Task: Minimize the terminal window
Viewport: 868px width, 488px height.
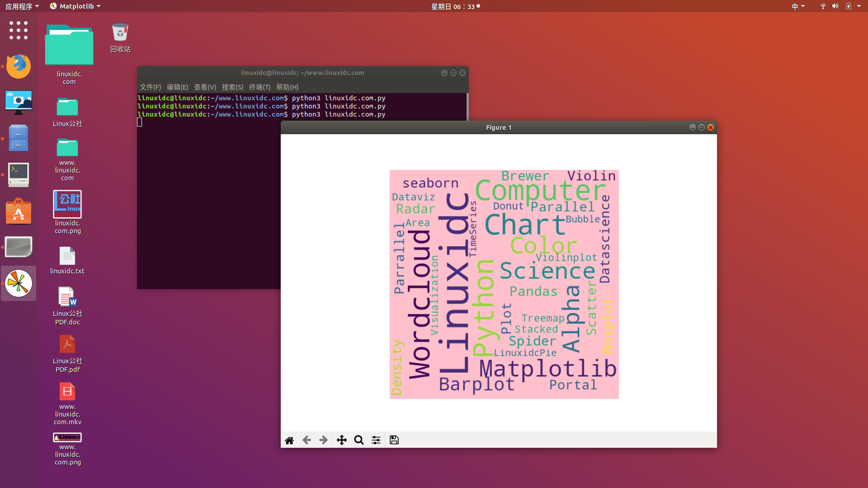Action: click(x=444, y=73)
